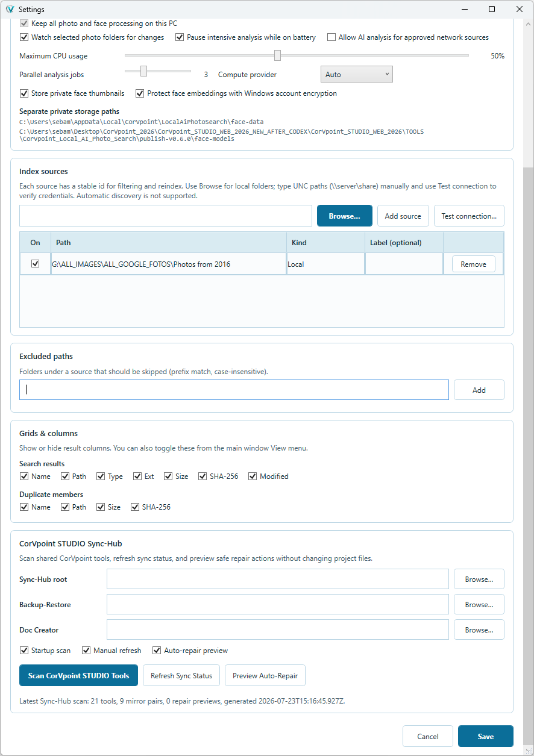This screenshot has width=534, height=756.
Task: Remove the Photos from 2016 source
Action: coord(474,264)
